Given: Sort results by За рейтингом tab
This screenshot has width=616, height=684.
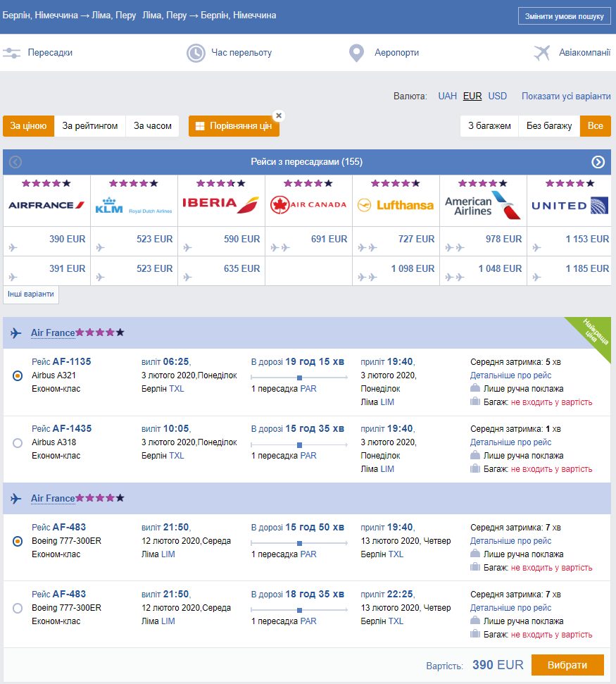Looking at the screenshot, I should (90, 126).
